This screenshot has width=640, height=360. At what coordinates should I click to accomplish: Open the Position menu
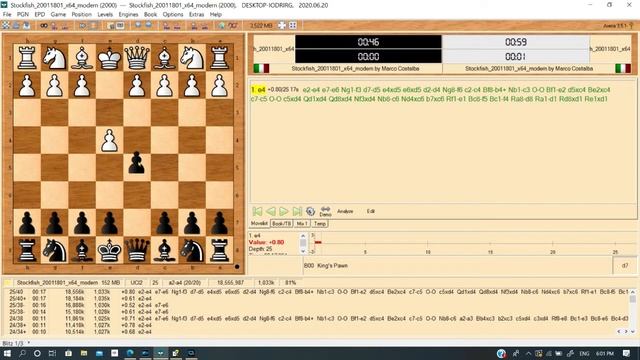tap(82, 14)
